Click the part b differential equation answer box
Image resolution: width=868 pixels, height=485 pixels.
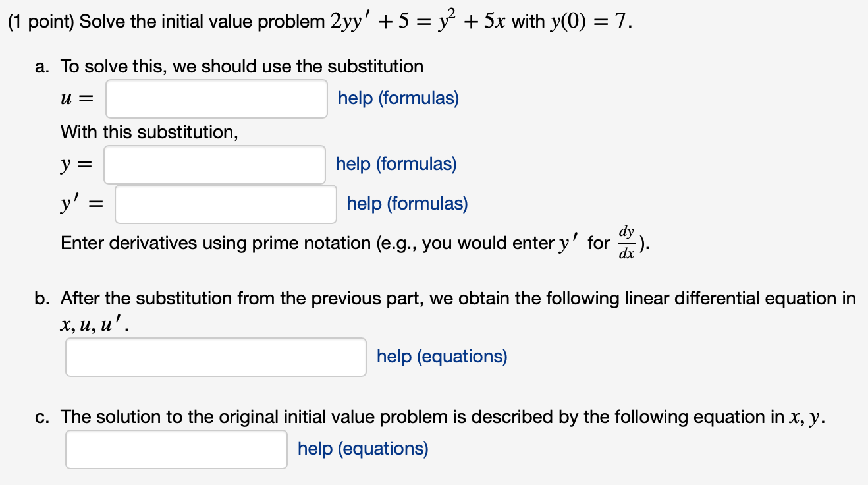[x=215, y=357]
